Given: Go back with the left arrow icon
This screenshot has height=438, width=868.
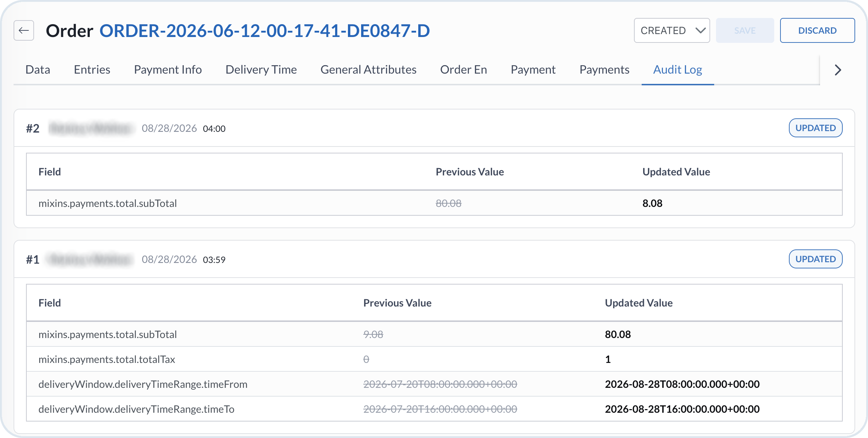Looking at the screenshot, I should click(x=24, y=30).
